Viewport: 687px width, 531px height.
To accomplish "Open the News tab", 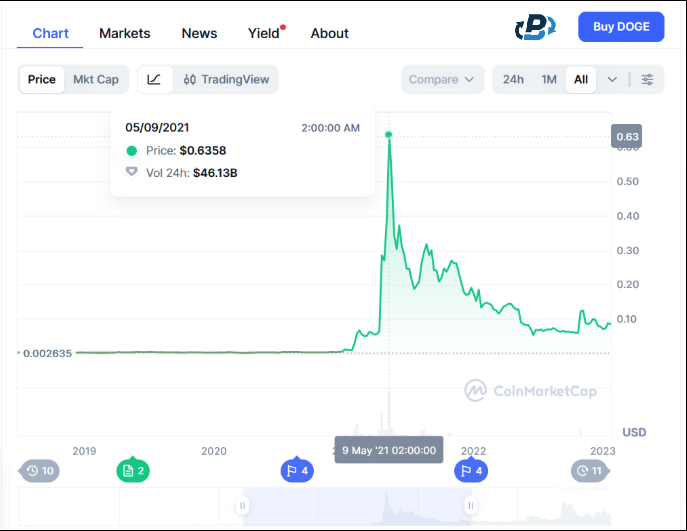I will click(x=199, y=33).
